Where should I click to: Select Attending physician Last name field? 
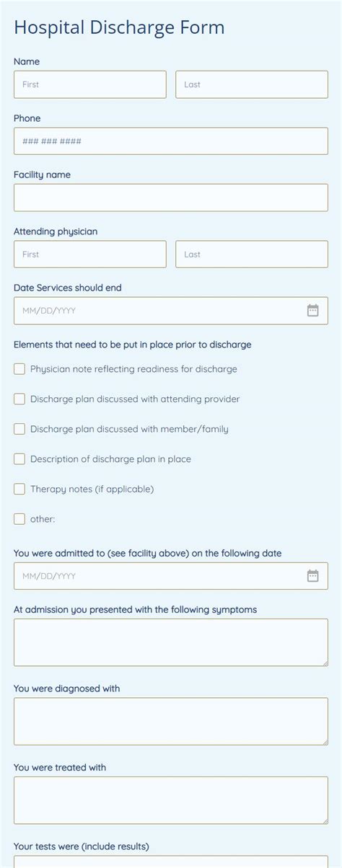[252, 254]
